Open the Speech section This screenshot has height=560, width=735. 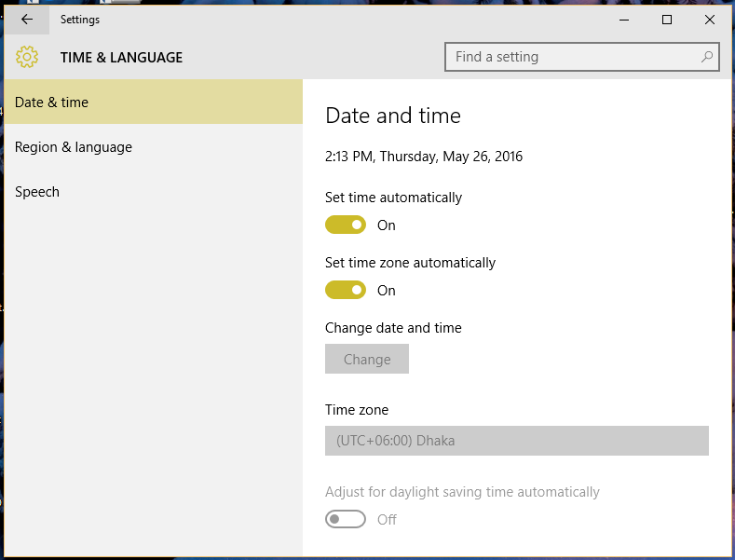point(154,191)
